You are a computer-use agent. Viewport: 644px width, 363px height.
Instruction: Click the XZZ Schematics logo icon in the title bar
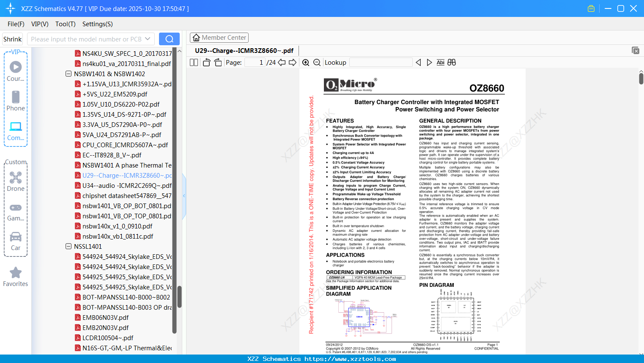tap(11, 8)
